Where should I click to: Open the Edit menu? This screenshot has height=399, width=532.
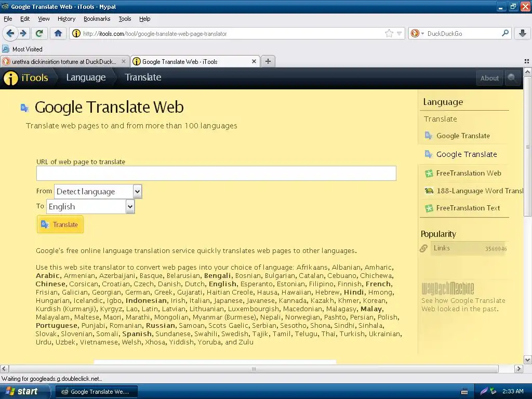[x=25, y=19]
